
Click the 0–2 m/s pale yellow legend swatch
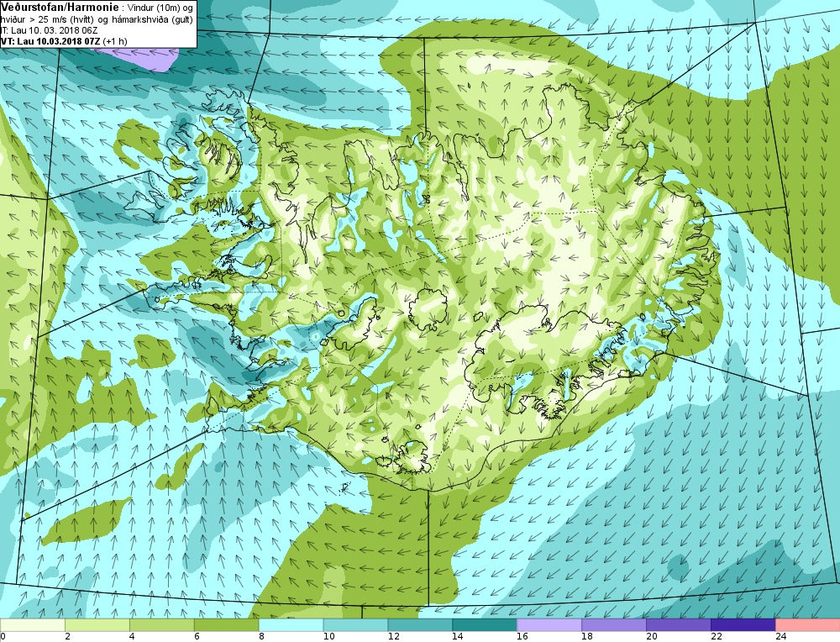pos(33,625)
